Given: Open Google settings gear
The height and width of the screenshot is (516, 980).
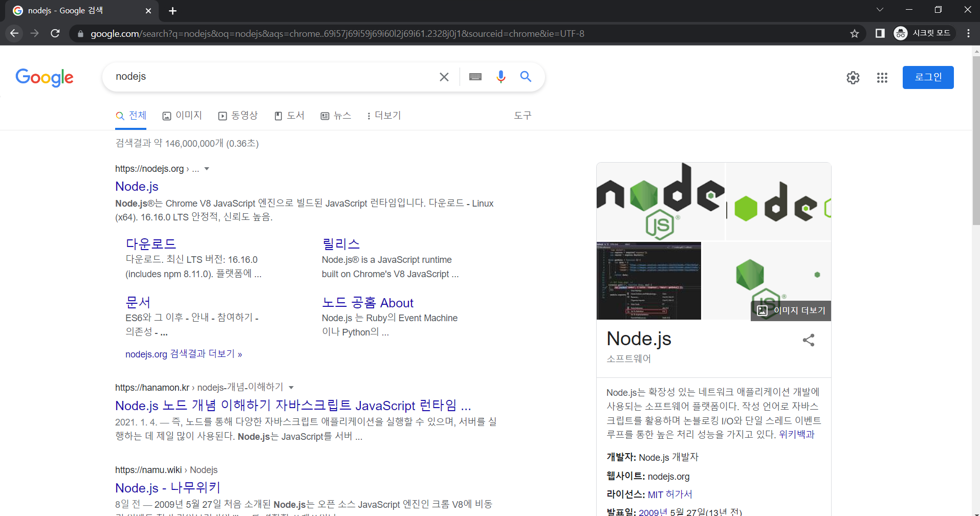Looking at the screenshot, I should [853, 78].
